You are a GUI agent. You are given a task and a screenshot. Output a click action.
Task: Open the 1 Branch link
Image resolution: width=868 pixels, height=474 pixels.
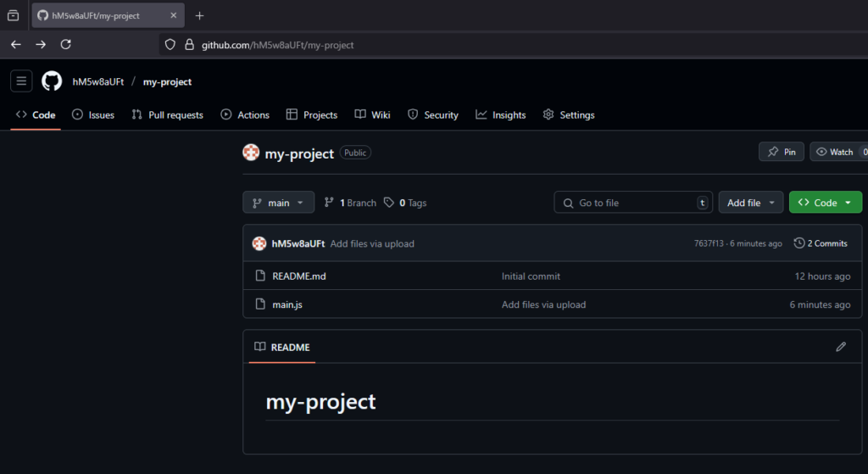point(351,203)
